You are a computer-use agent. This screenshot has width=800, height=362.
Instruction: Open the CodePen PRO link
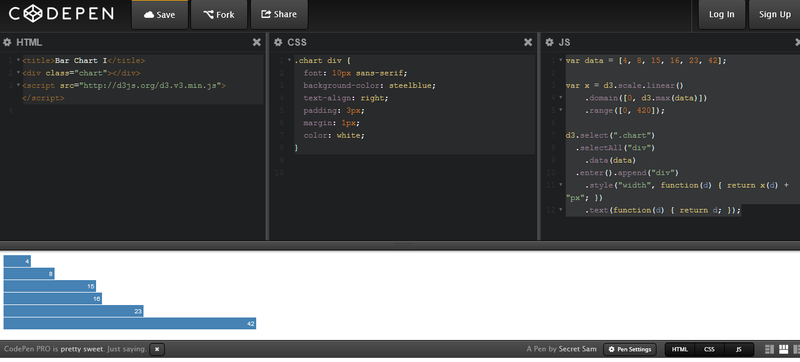pyautogui.click(x=27, y=349)
